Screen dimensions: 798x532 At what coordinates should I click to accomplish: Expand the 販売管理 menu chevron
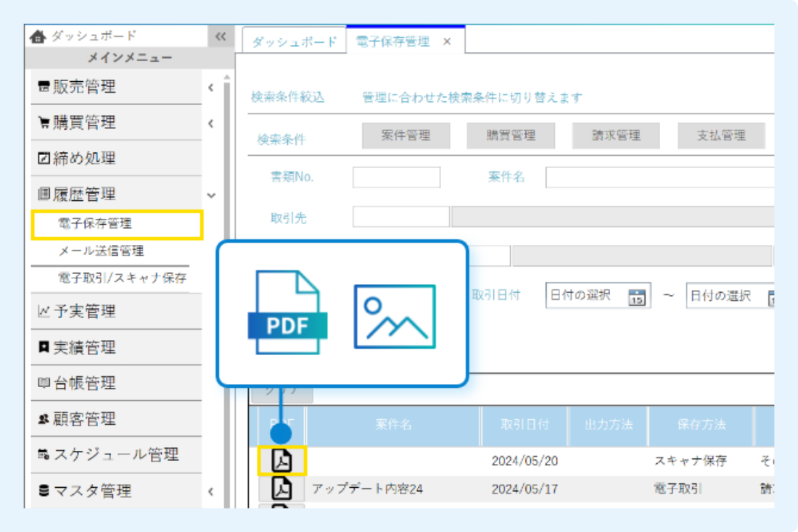pyautogui.click(x=210, y=88)
